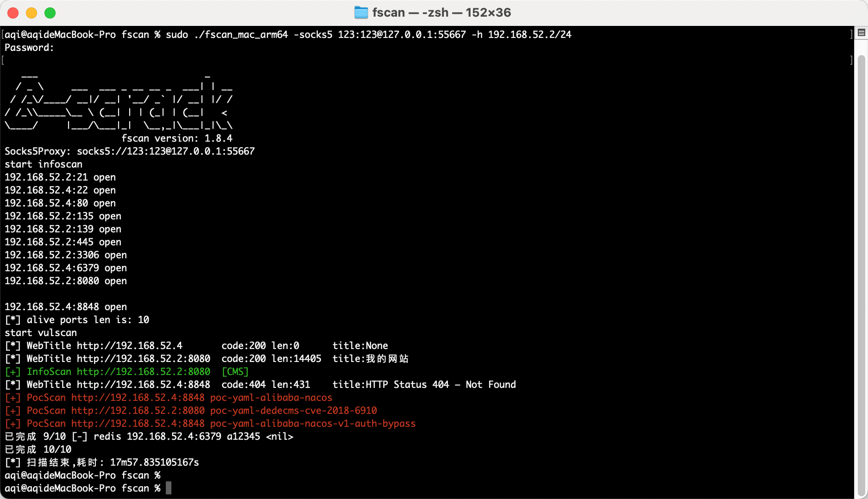Click the "192.168.52.4:6379 open" line
Screen dimensions: 868x499
point(66,268)
